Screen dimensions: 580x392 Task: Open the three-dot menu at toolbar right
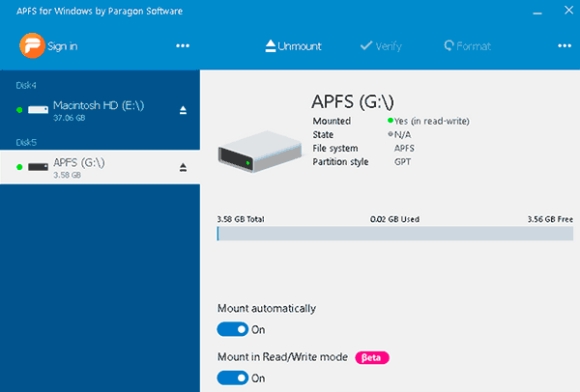pyautogui.click(x=565, y=45)
